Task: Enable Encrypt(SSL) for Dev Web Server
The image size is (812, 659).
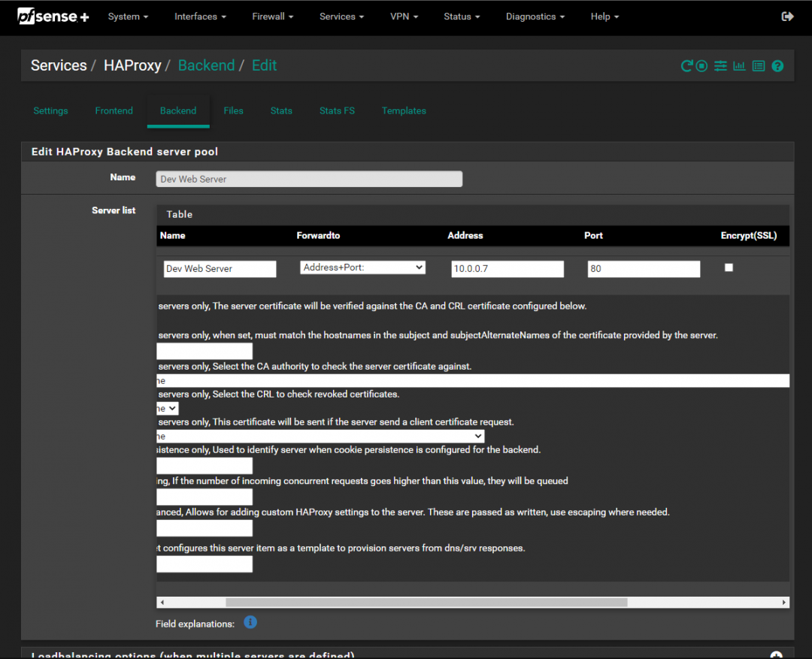Action: [729, 267]
